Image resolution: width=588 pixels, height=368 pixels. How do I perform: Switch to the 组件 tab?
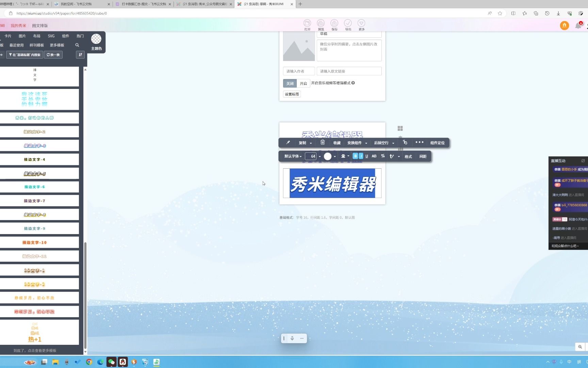[x=66, y=36]
